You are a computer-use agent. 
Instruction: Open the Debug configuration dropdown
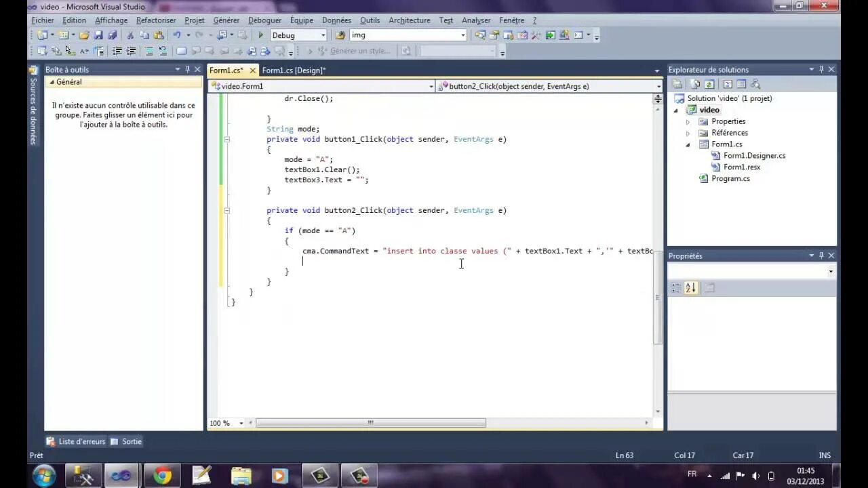(323, 35)
